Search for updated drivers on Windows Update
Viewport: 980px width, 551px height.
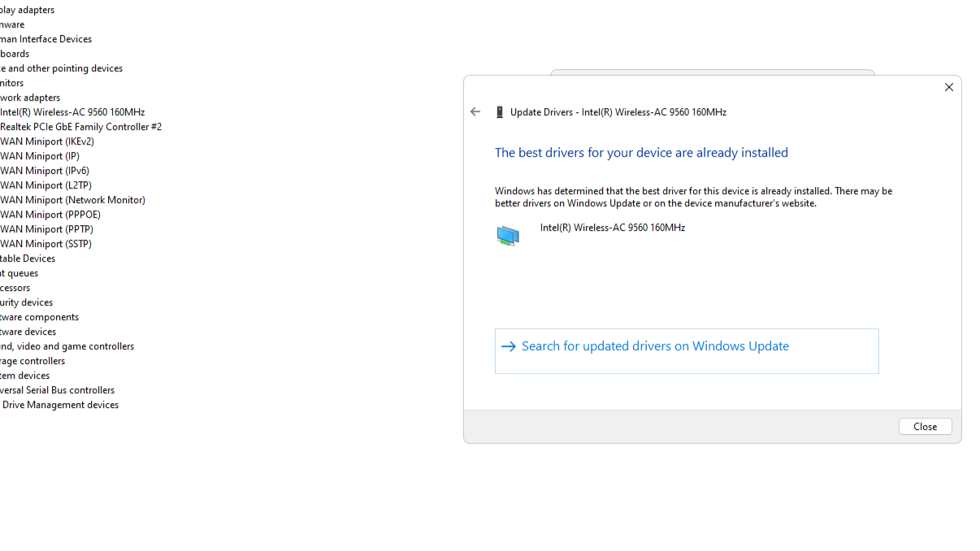point(687,351)
